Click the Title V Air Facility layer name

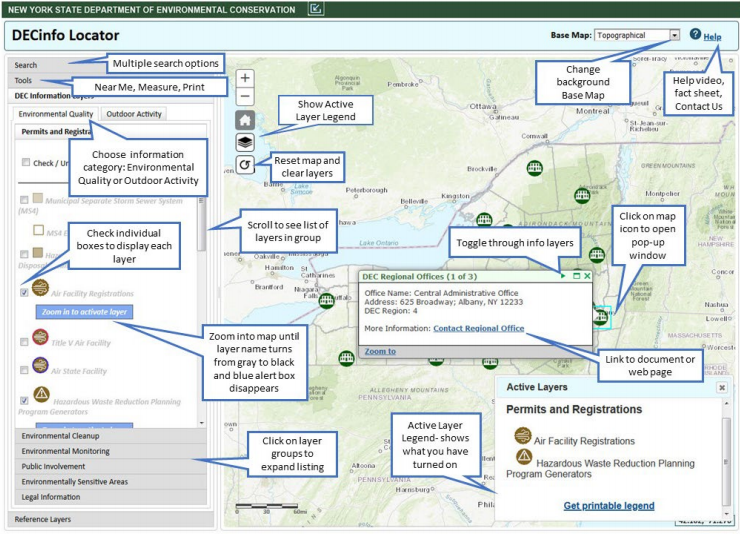pyautogui.click(x=81, y=343)
